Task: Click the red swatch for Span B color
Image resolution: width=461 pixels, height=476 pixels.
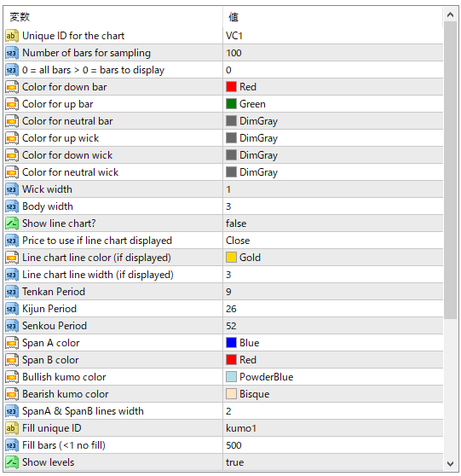Action: coord(231,360)
